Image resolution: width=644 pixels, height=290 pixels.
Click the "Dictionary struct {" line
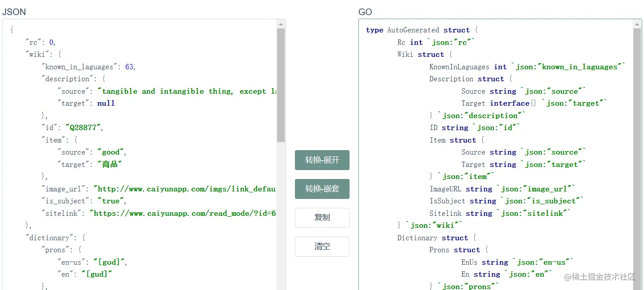[x=437, y=238]
